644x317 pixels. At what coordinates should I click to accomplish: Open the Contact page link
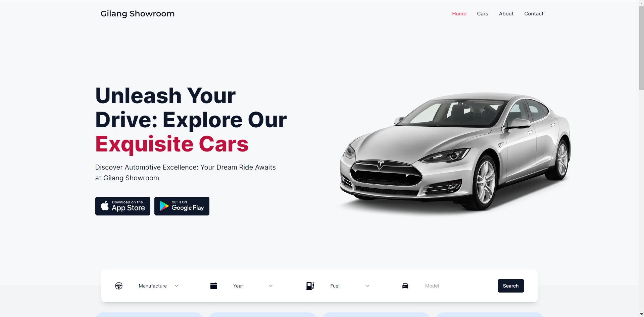click(534, 14)
